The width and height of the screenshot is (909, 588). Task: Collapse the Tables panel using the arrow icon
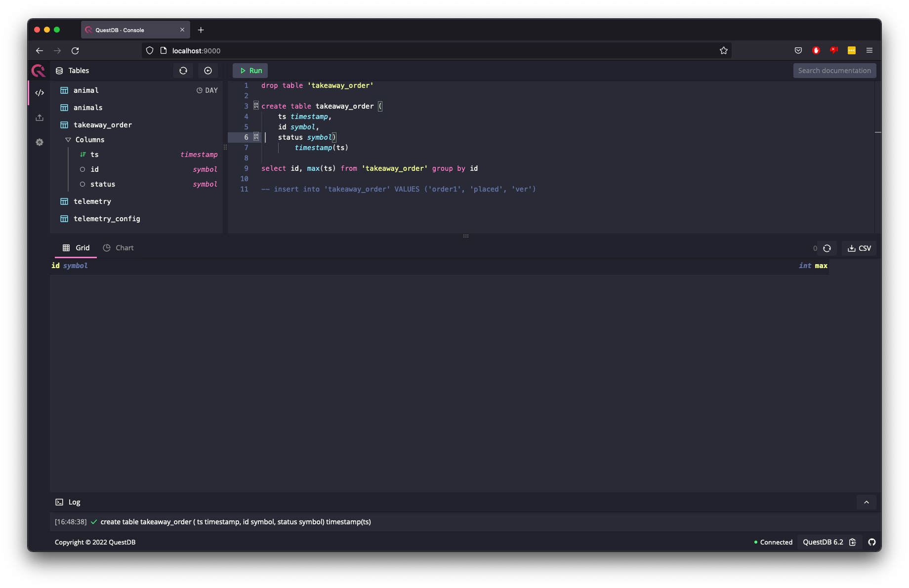pyautogui.click(x=208, y=71)
